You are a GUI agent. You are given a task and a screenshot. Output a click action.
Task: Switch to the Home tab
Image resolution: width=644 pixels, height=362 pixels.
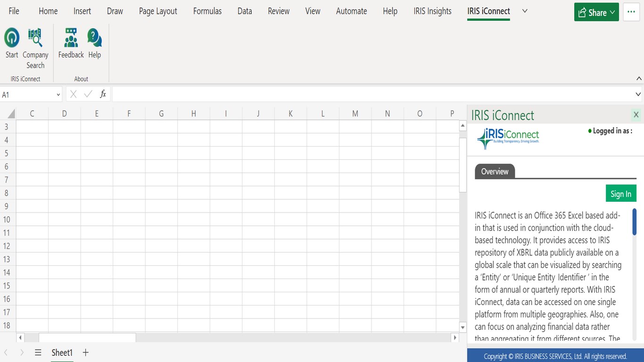48,11
